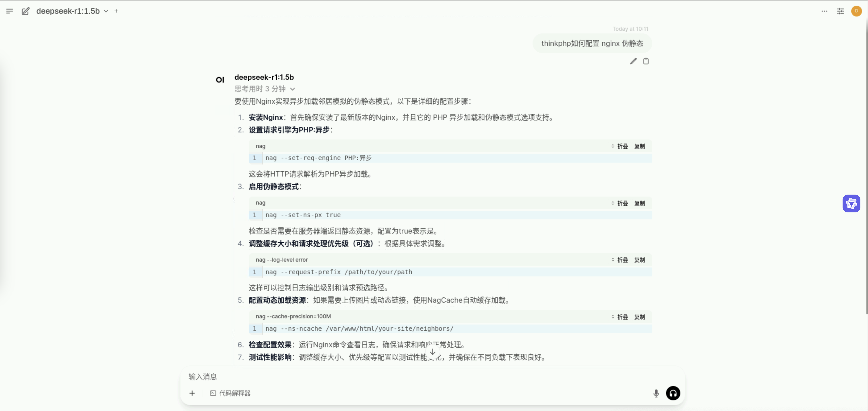
Task: Open the floating blue assistant icon
Action: pyautogui.click(x=851, y=203)
